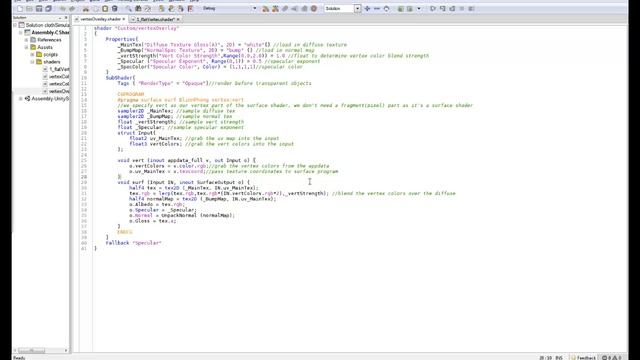
Task: Expand the scripts folder
Action: [32, 54]
